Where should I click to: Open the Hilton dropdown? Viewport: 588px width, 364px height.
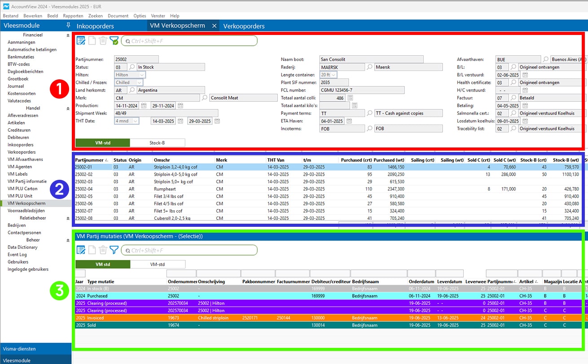[142, 75]
